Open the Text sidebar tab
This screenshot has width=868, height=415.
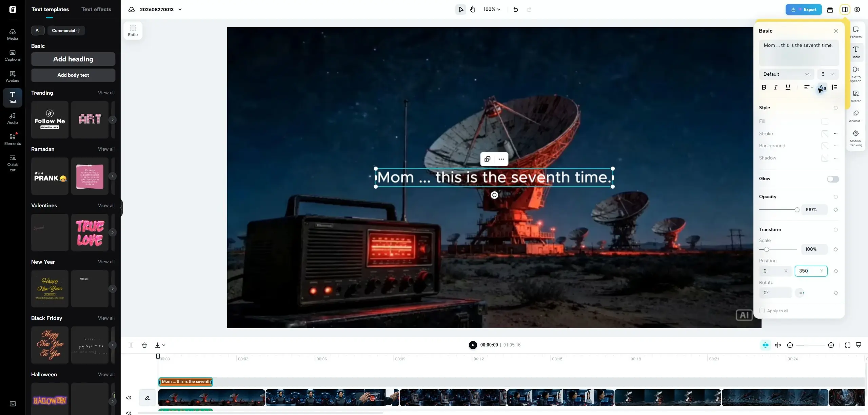(x=13, y=97)
